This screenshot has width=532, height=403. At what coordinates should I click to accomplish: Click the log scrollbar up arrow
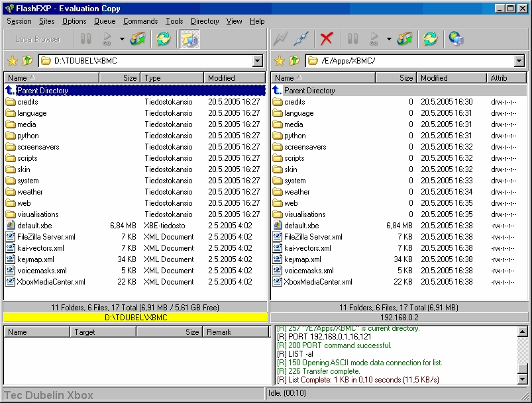coord(523,332)
